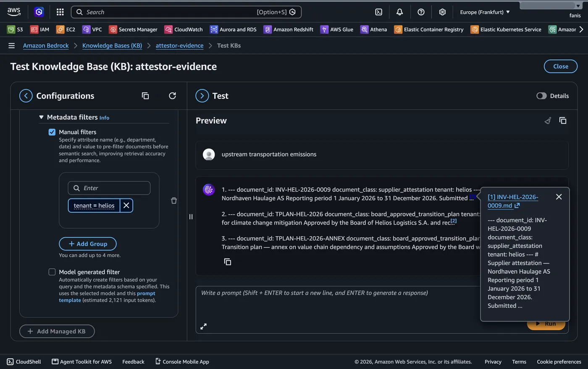Uncheck the Manual filters checkbox
The width and height of the screenshot is (588, 369).
(52, 132)
